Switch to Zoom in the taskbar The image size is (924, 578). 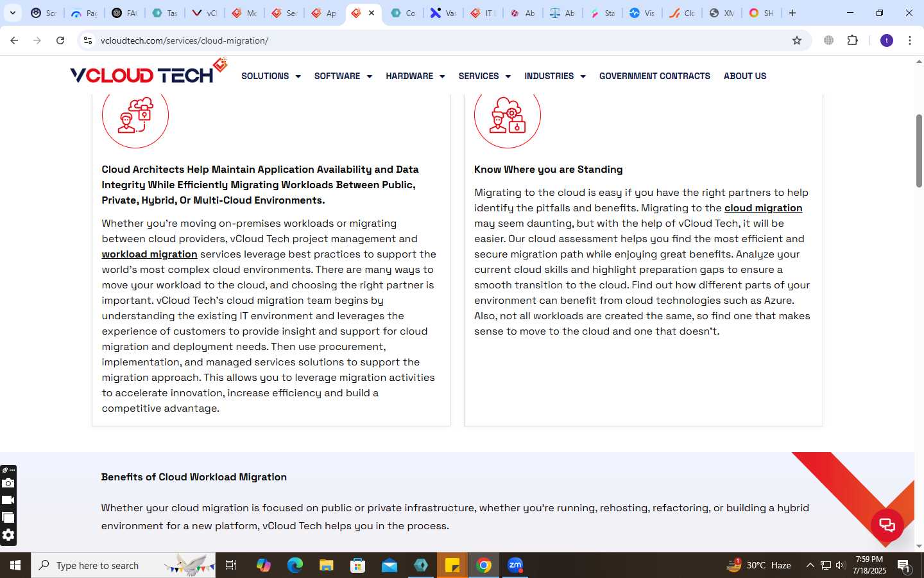(515, 565)
